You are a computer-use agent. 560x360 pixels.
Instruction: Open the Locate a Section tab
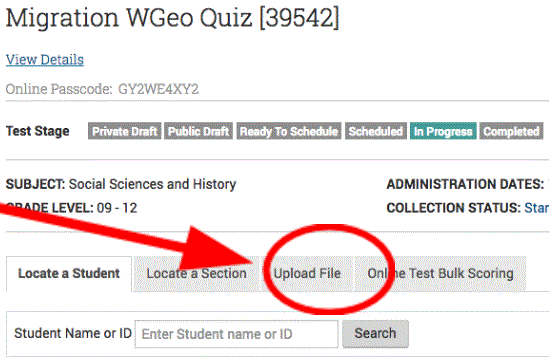196,274
